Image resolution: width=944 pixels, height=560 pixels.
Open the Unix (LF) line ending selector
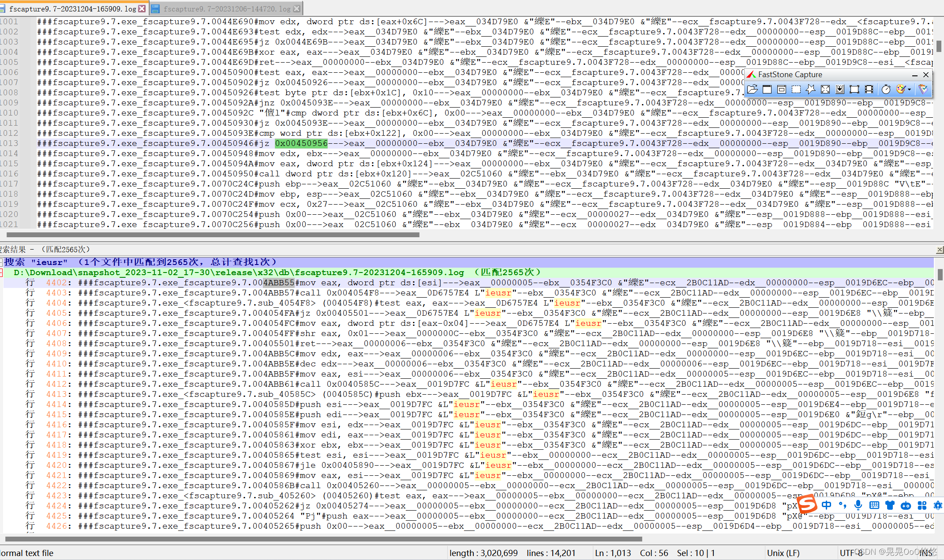[783, 553]
